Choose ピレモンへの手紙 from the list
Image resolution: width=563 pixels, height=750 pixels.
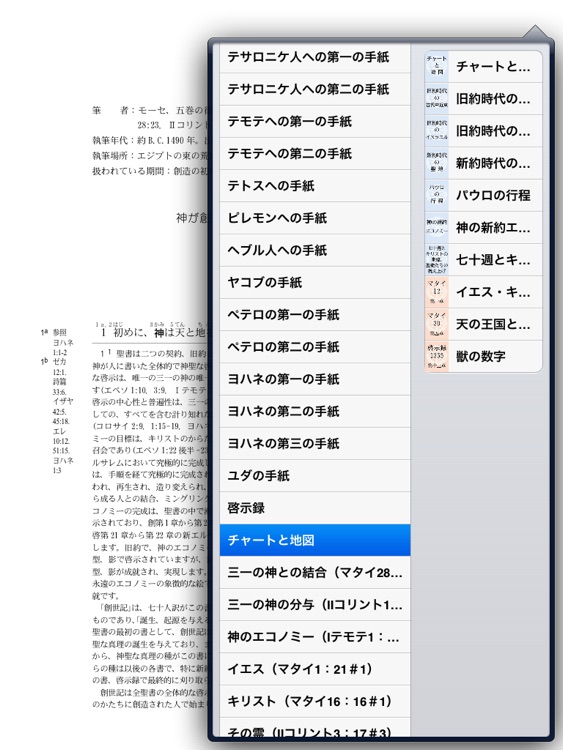[x=315, y=218]
